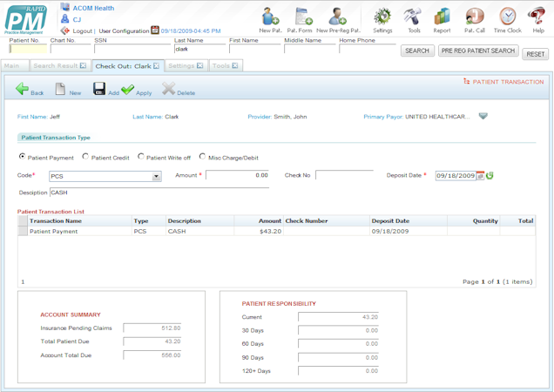Close the Search Result tab
The height and width of the screenshot is (392, 554).
(83, 65)
